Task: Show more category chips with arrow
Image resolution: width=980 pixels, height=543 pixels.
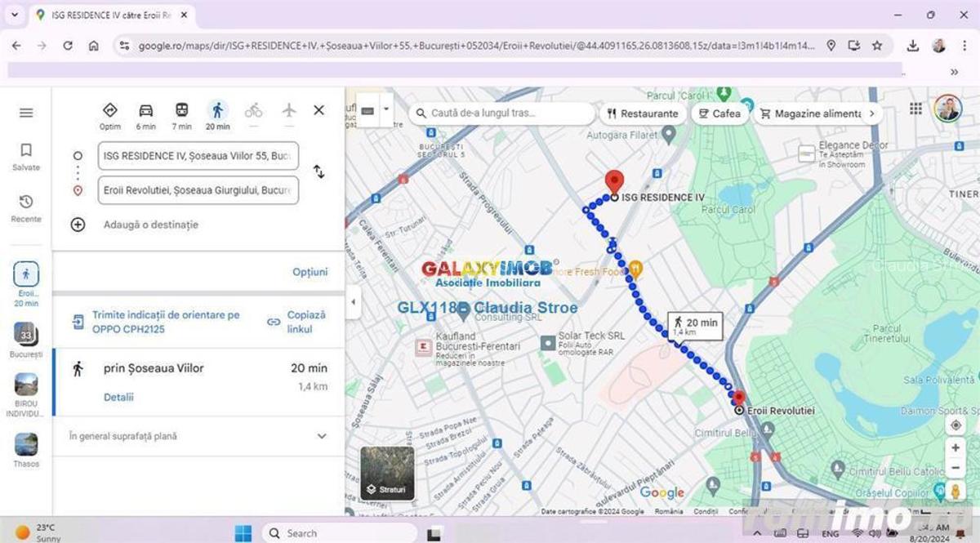Action: pos(871,113)
